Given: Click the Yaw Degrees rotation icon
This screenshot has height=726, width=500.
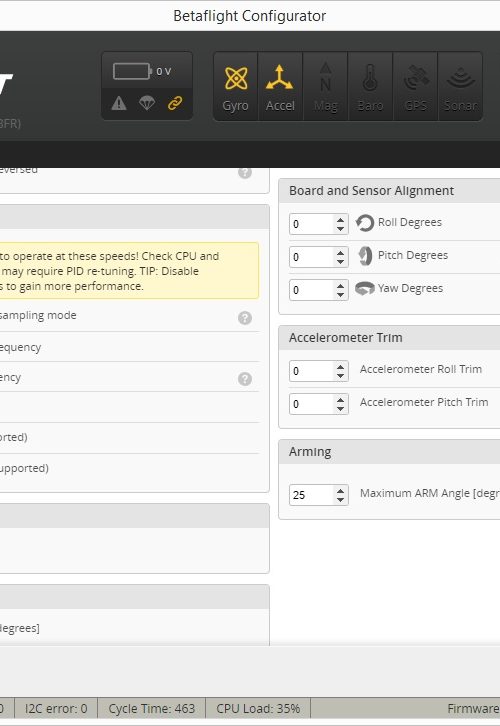Looking at the screenshot, I should pos(364,288).
